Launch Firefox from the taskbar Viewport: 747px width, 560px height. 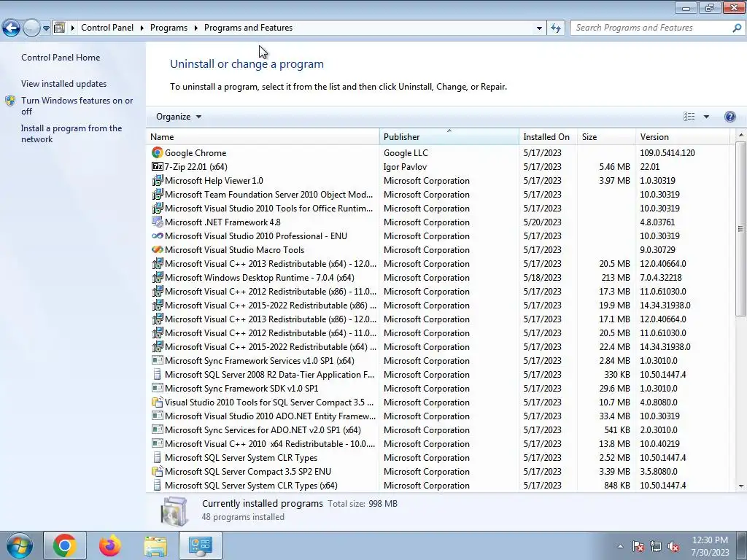pos(110,545)
